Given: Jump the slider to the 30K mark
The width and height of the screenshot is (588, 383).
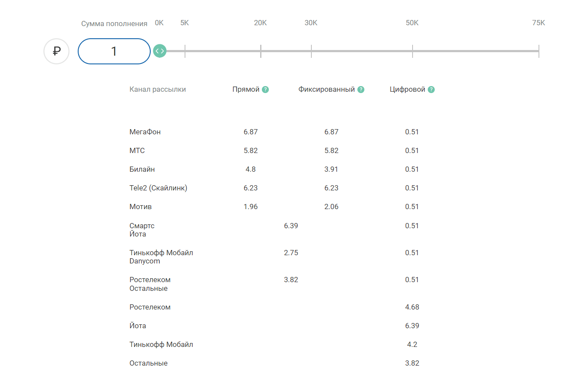Looking at the screenshot, I should [311, 51].
